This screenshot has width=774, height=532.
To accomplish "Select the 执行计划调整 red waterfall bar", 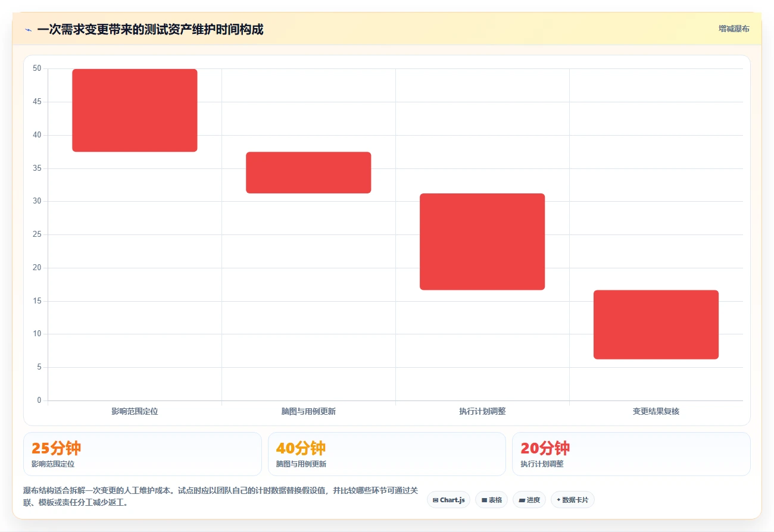I will click(x=482, y=242).
